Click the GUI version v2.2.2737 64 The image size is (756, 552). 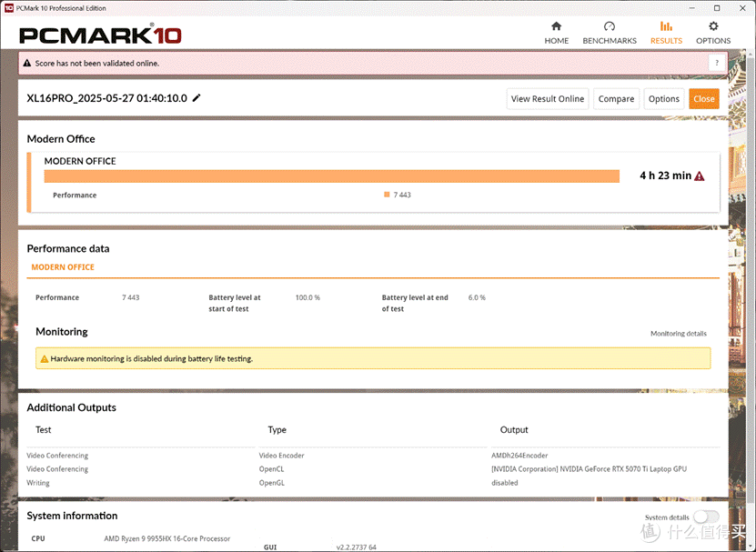357,547
